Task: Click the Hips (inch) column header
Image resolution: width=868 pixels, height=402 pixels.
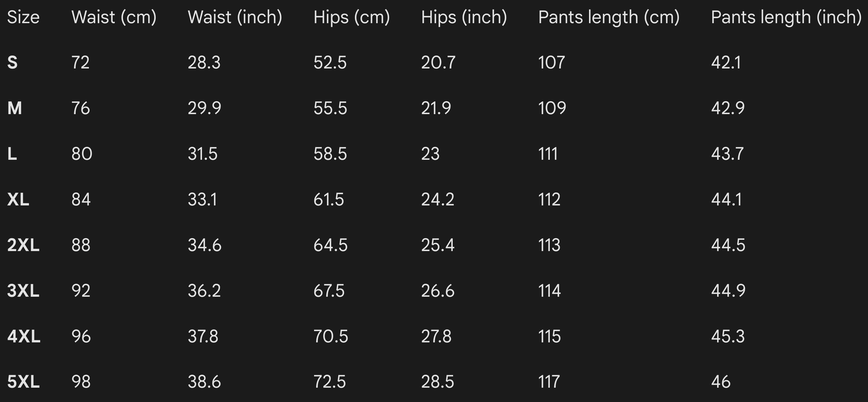Action: pyautogui.click(x=464, y=17)
